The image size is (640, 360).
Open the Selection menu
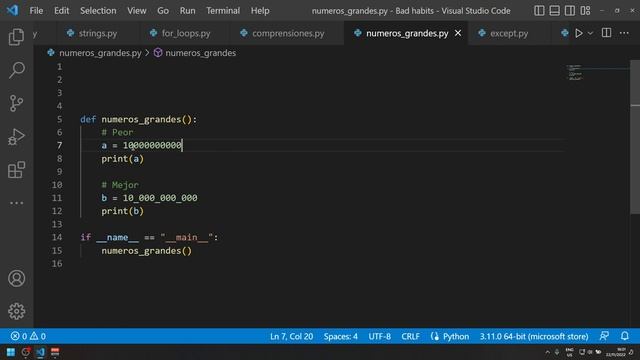click(98, 11)
